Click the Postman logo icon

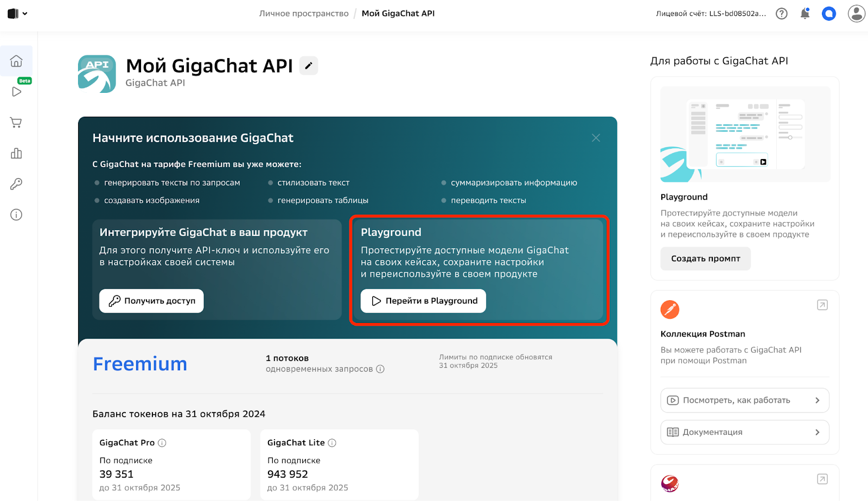coord(670,309)
